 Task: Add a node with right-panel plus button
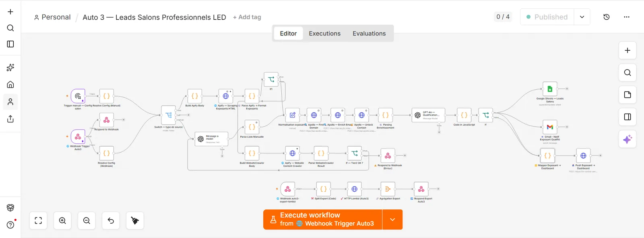627,50
